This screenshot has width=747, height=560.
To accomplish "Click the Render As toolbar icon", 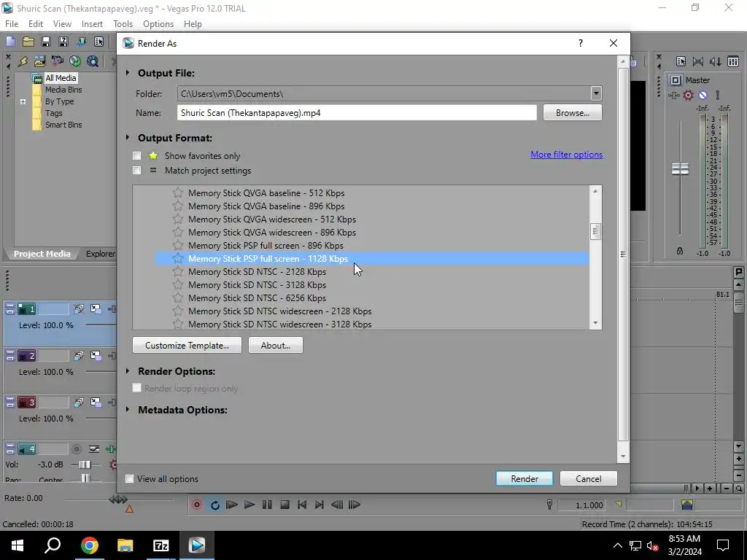I will 82,42.
